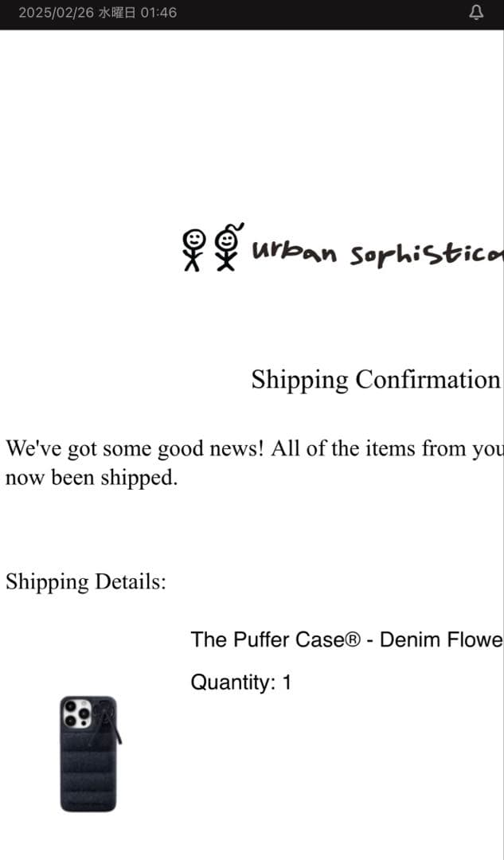The height and width of the screenshot is (860, 504).
Task: Click the ponytail stick figure in logo
Action: [x=229, y=246]
